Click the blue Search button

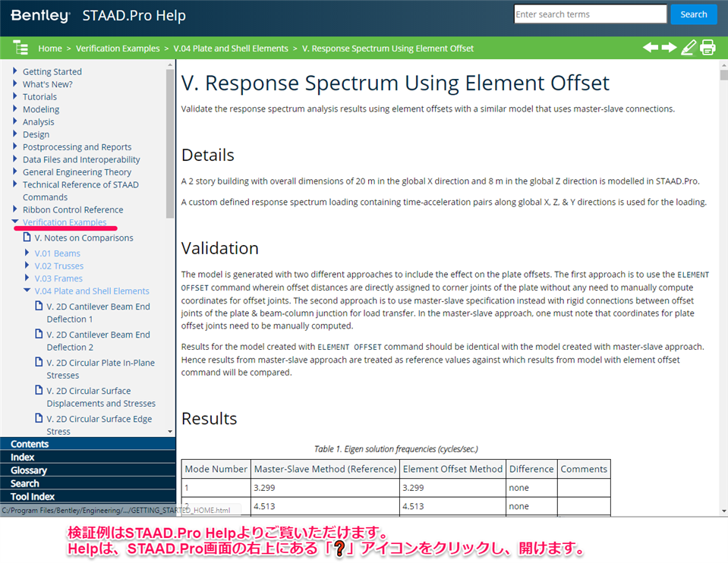tap(694, 14)
